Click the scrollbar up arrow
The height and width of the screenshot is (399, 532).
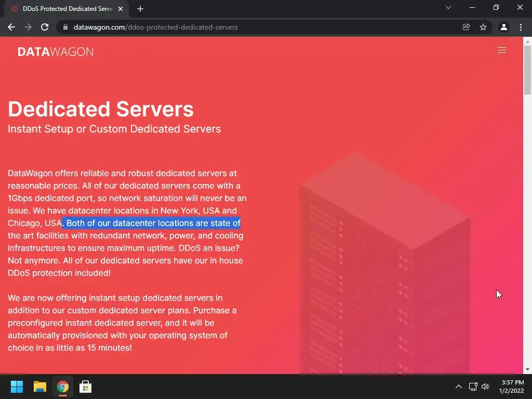click(x=527, y=41)
